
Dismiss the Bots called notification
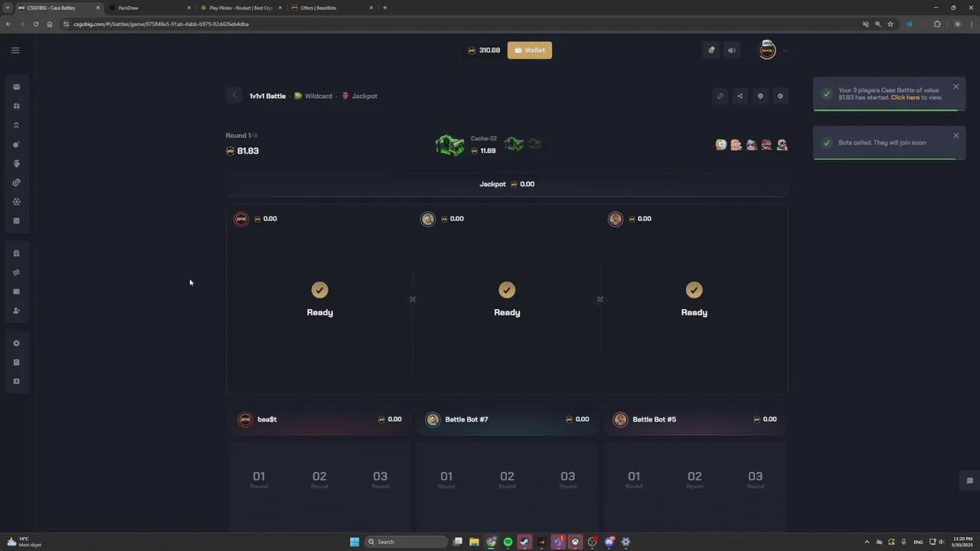956,135
